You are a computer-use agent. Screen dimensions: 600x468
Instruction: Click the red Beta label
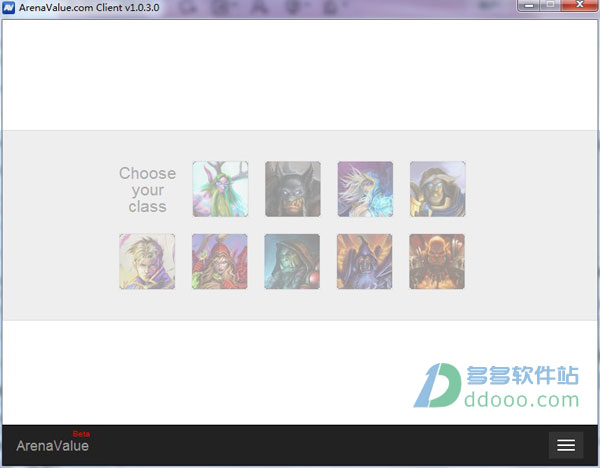[81, 434]
